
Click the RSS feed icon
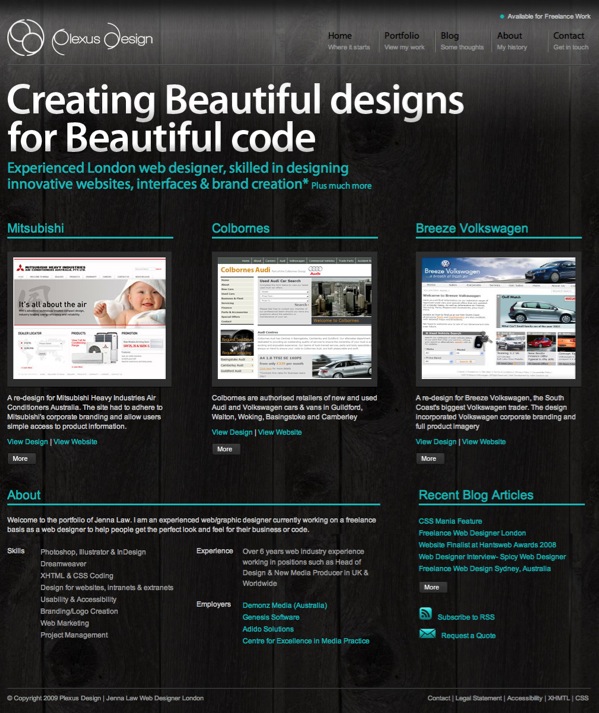[x=425, y=613]
